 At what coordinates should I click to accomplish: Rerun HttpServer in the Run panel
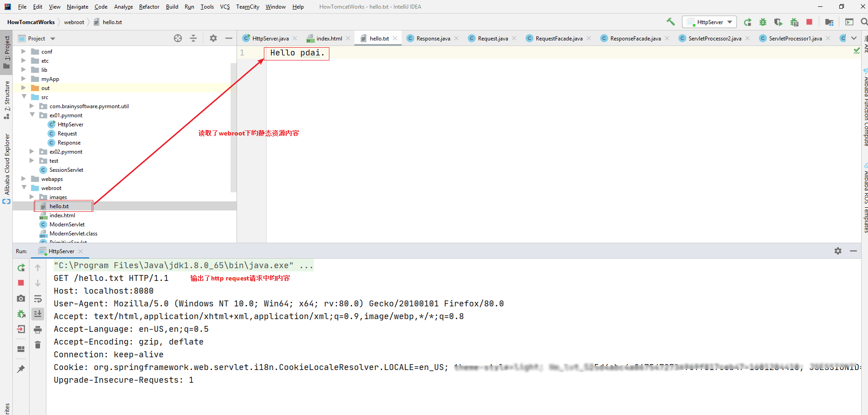point(21,268)
